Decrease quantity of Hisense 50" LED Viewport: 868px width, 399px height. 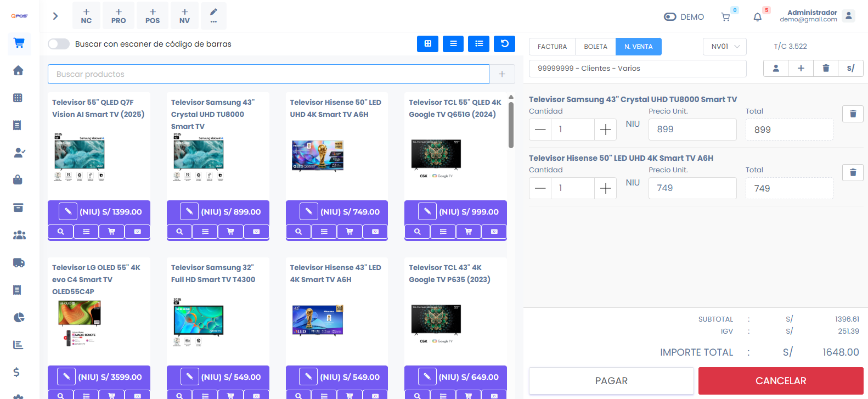pyautogui.click(x=540, y=188)
